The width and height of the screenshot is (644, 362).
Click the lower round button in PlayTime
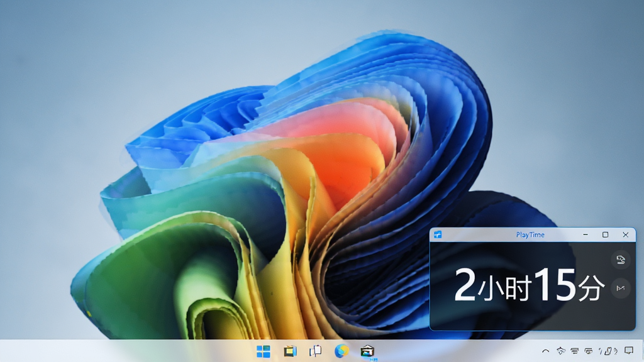(x=620, y=288)
